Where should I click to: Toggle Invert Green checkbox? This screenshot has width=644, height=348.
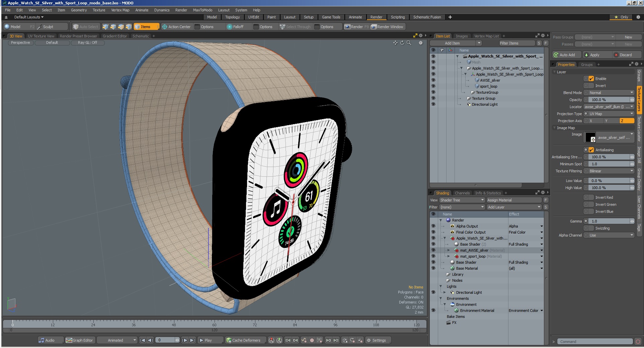tap(591, 204)
